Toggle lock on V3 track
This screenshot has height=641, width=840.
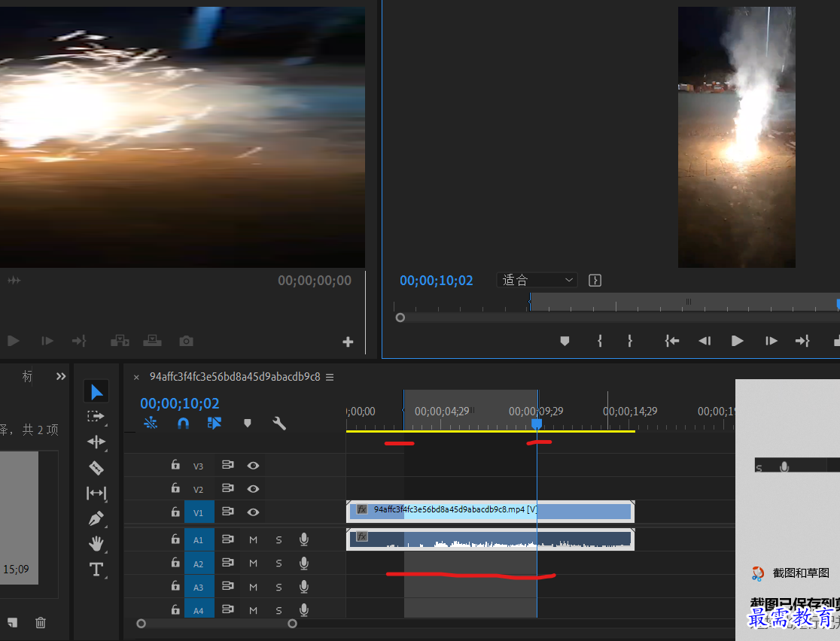coord(175,465)
